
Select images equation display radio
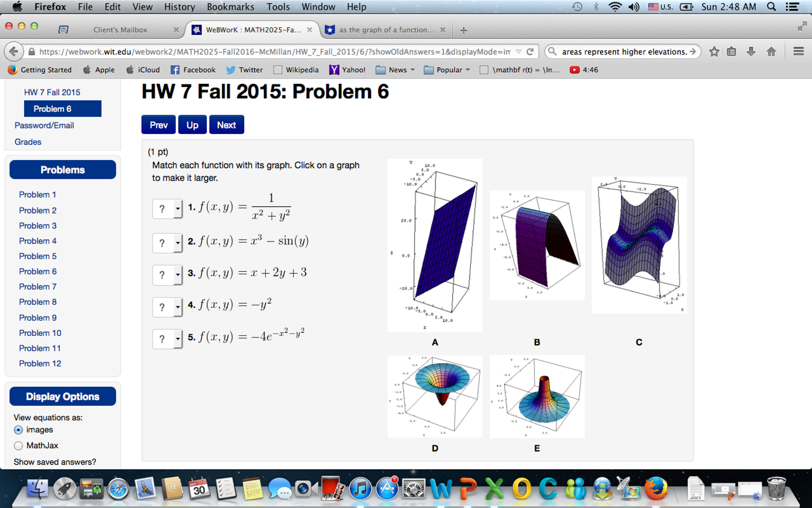(x=18, y=430)
